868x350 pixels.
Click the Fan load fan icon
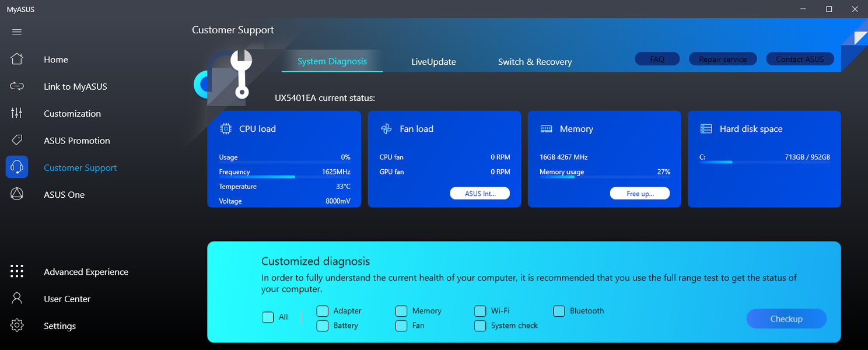(x=386, y=129)
